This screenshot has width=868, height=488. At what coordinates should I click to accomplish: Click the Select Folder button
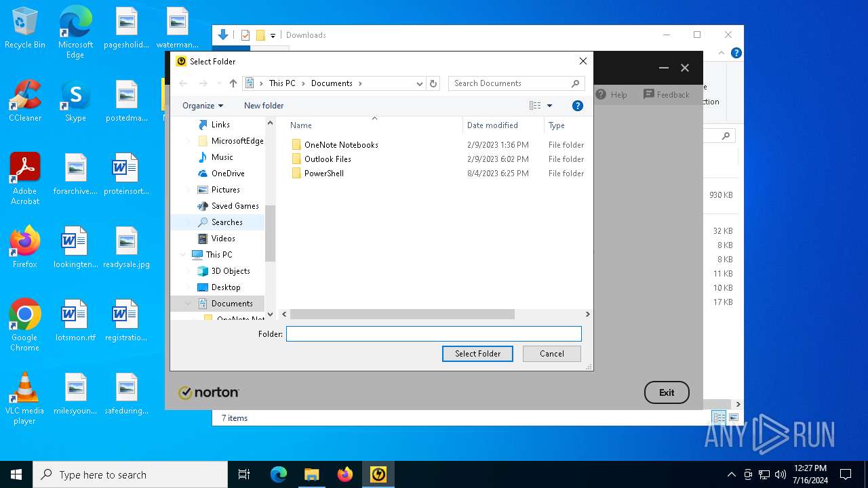477,354
